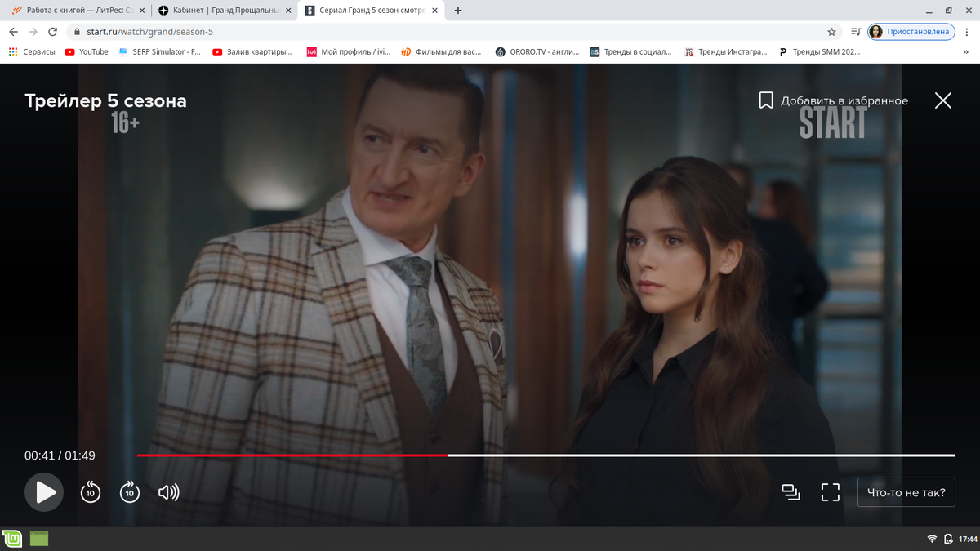Screen dimensions: 980x551
Task: Restore the browser window size
Action: pyautogui.click(x=948, y=11)
